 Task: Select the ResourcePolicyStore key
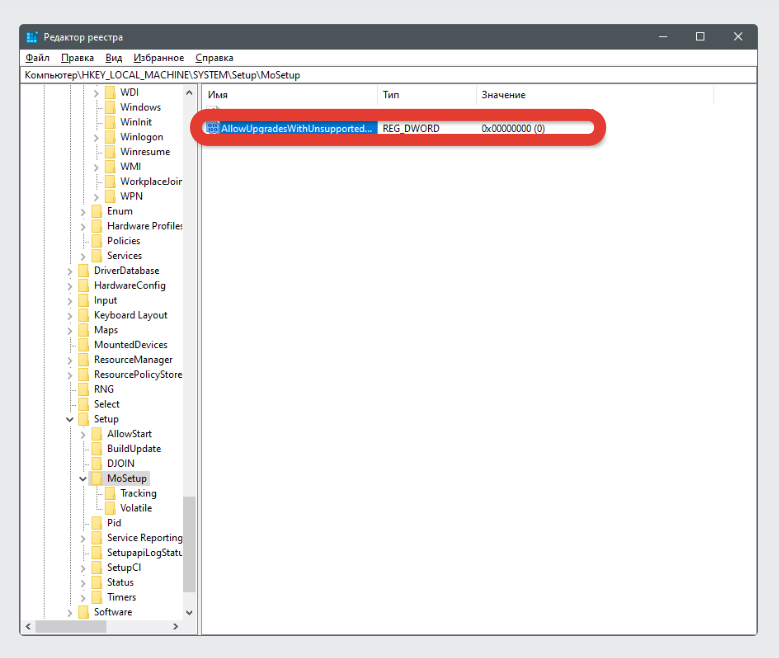point(138,375)
